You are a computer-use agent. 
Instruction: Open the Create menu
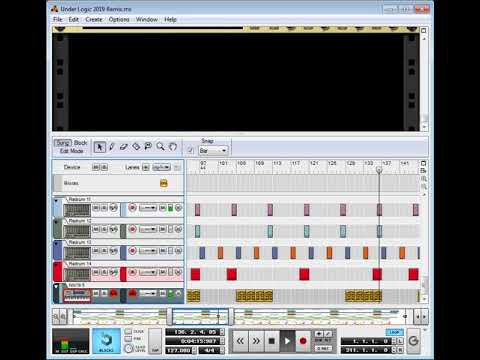tap(94, 19)
